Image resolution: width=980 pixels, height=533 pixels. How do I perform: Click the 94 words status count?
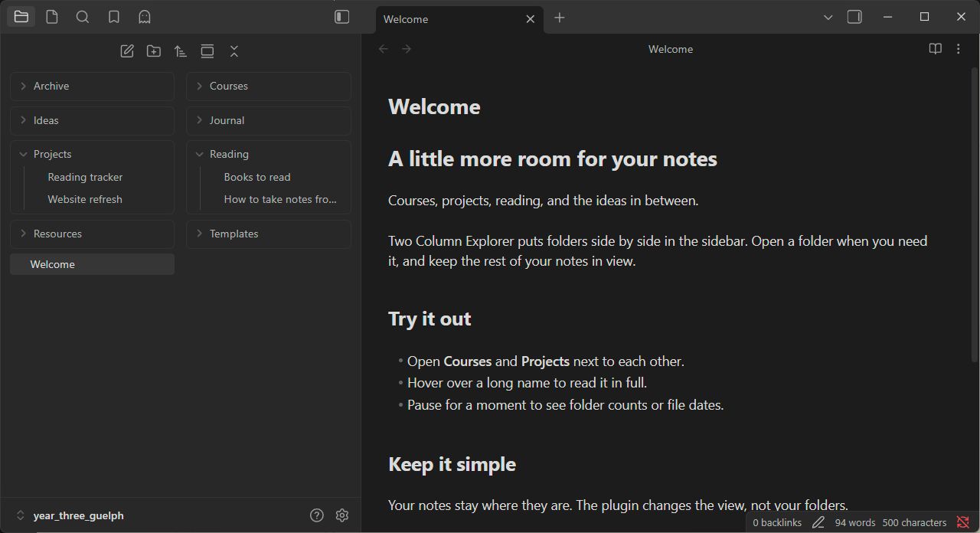[854, 523]
